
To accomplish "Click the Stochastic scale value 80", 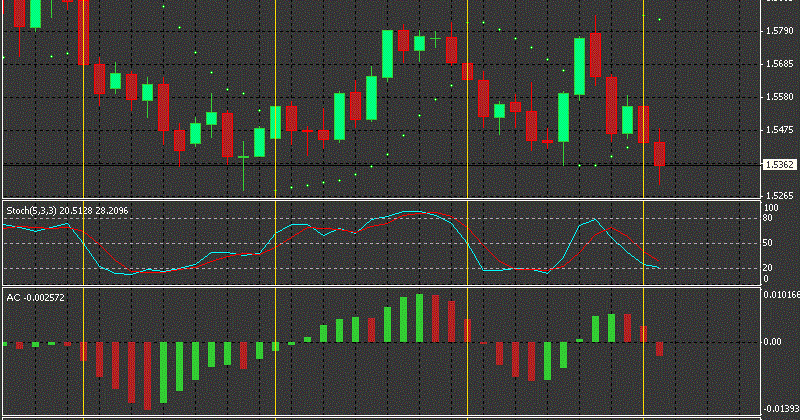I will (767, 218).
